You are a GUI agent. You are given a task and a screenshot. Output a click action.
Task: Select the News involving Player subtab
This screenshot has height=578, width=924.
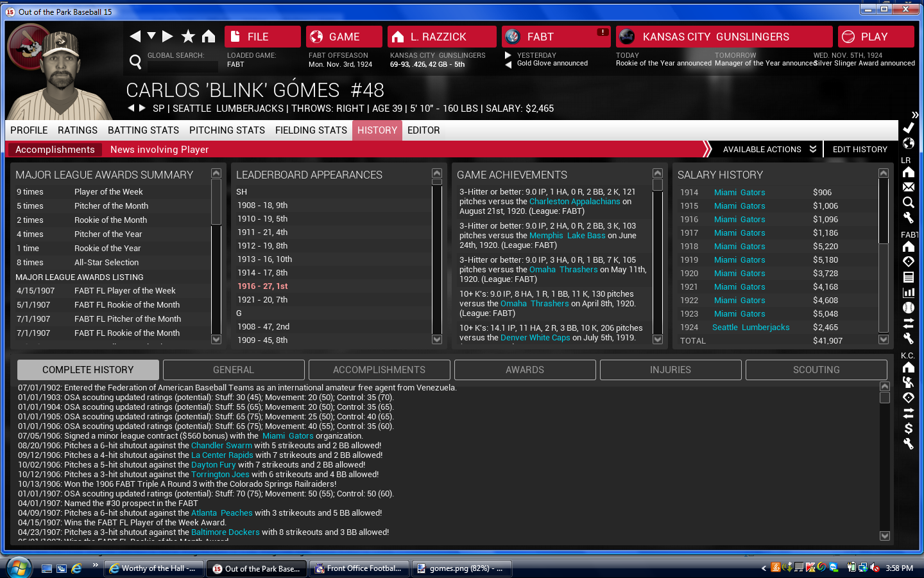point(159,150)
